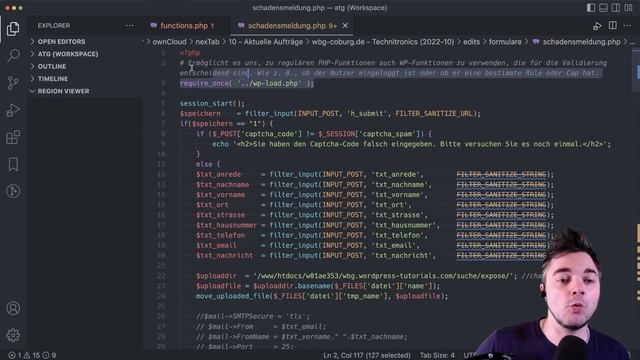Open the Git graph icon below Bookmarks
Screen dimensions: 640x360
pyautogui.click(x=13, y=191)
